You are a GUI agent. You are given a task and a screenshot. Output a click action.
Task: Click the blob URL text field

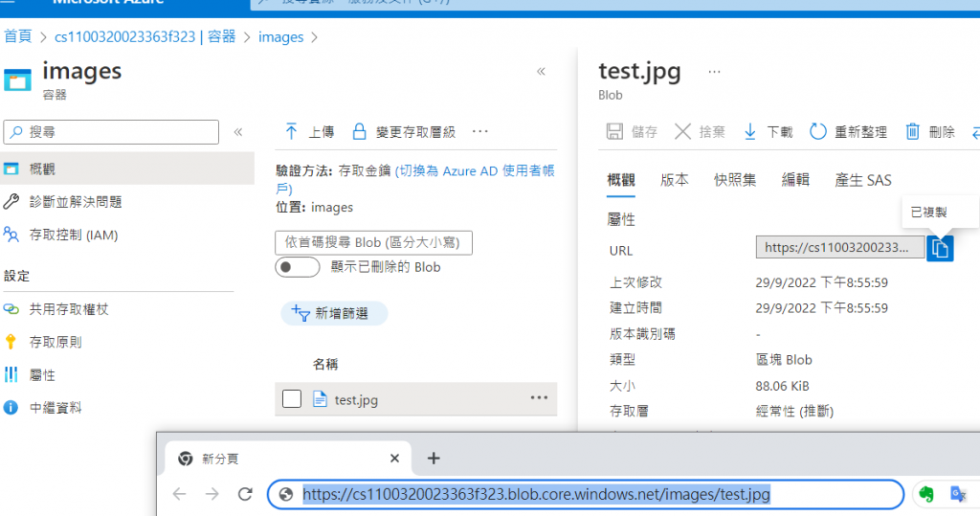pyautogui.click(x=840, y=247)
